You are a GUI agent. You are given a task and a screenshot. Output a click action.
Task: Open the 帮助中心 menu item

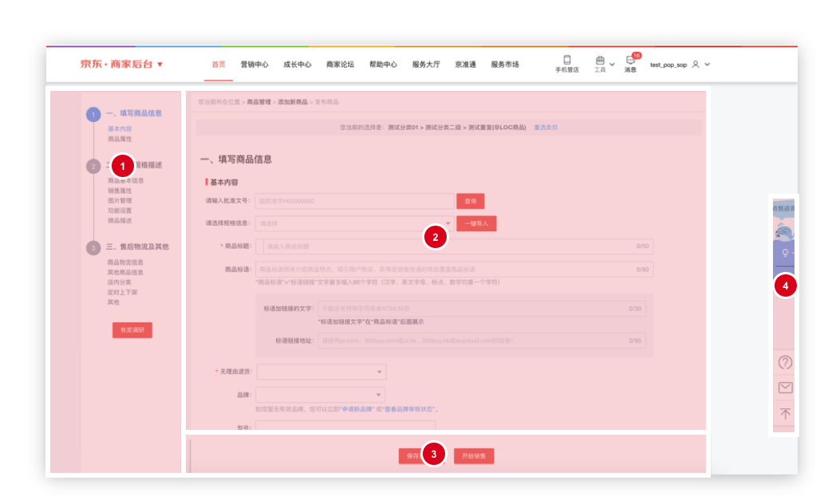[x=384, y=64]
